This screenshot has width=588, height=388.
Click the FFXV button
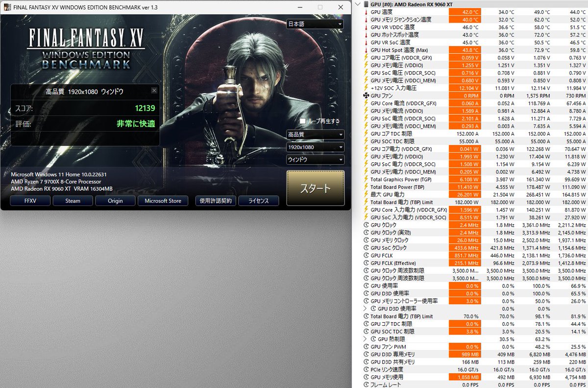tap(30, 201)
